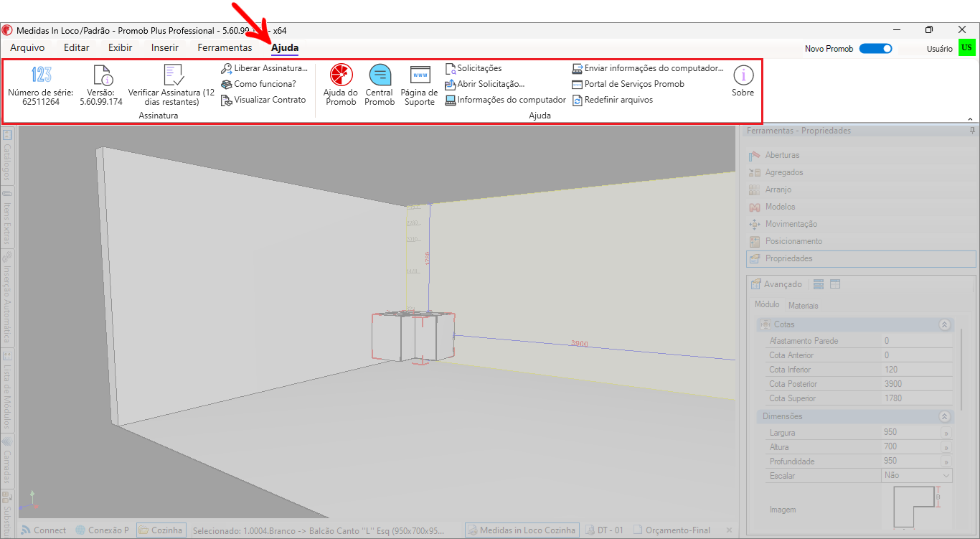Viewport: 980px width, 539px height.
Task: Open Central Promob chat icon
Action: pos(380,75)
